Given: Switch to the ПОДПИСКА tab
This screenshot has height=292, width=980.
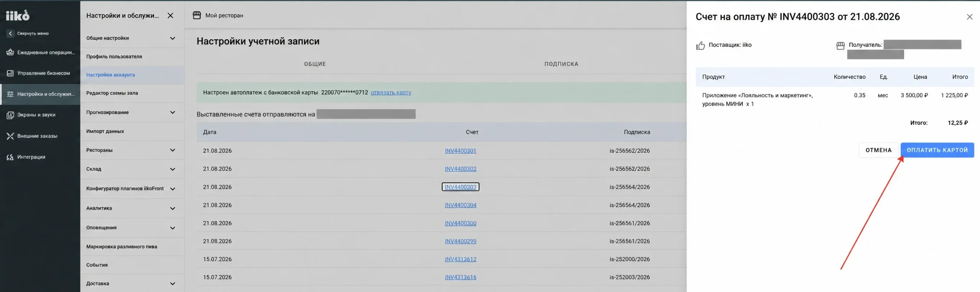Looking at the screenshot, I should [x=561, y=64].
